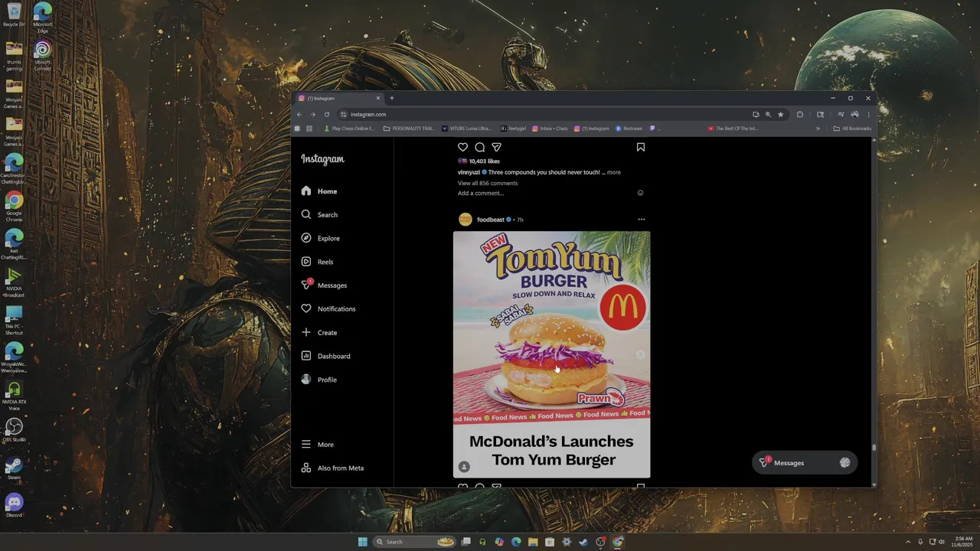Screen dimensions: 980x551
Task: Expand caption with the 'more' link
Action: click(x=614, y=172)
